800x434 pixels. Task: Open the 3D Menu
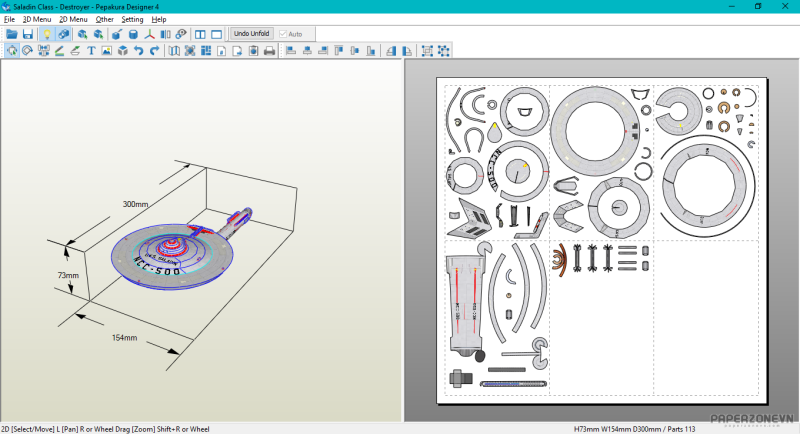37,19
